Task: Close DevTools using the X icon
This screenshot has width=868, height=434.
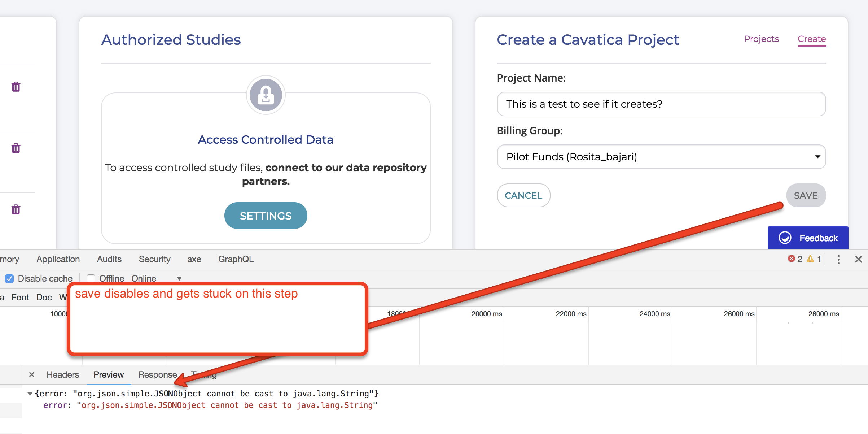Action: pos(859,259)
